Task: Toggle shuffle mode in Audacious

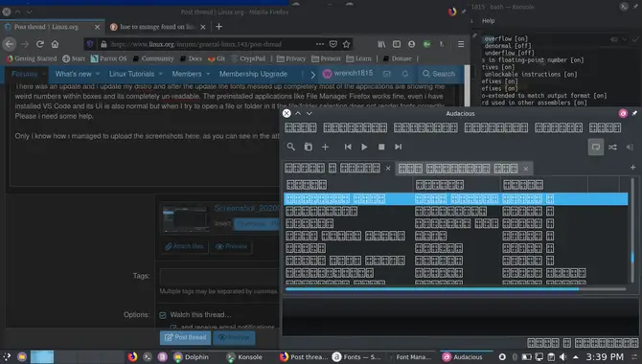Action: [x=612, y=147]
